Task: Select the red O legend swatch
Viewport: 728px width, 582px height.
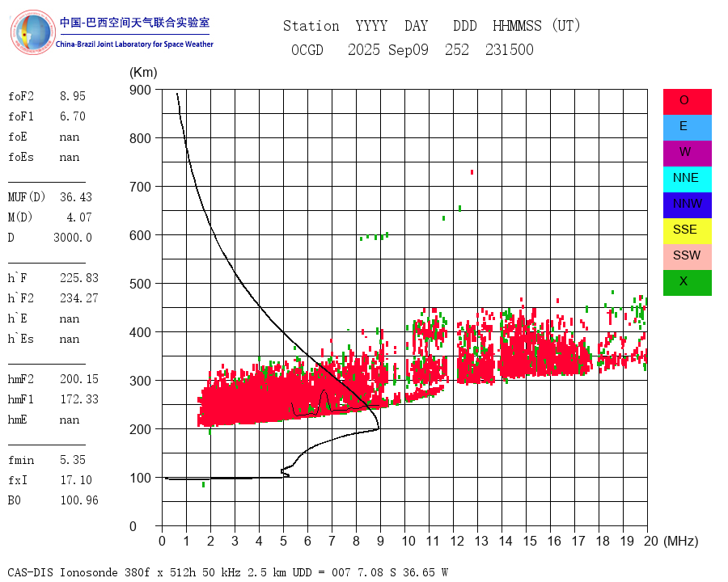Action: point(687,102)
